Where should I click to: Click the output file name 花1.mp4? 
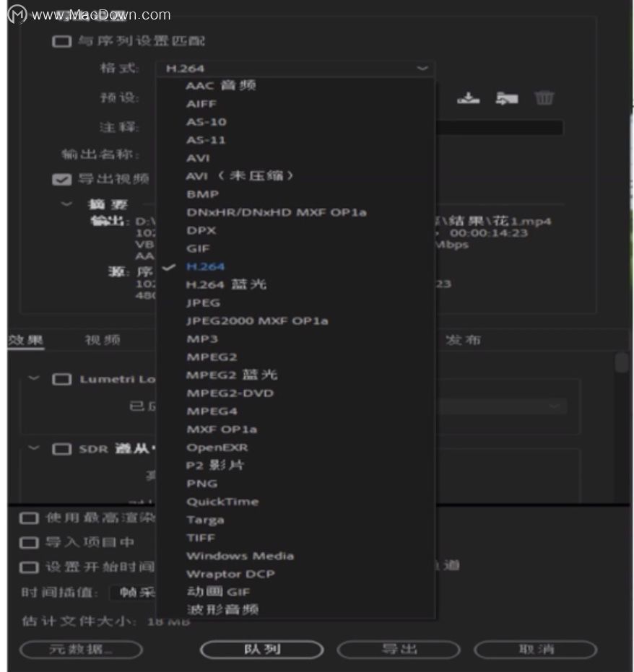click(522, 222)
